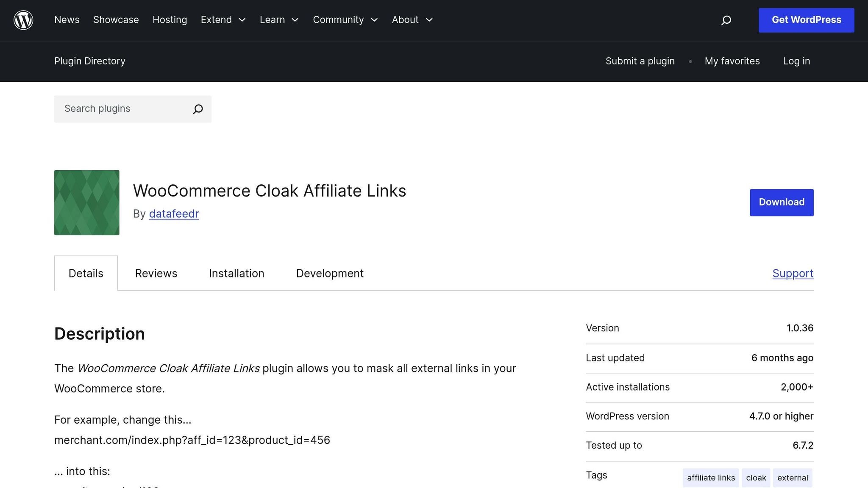This screenshot has width=868, height=488.
Task: Click the plugin title WooCommerce Cloak Affiliate Links
Action: [270, 191]
